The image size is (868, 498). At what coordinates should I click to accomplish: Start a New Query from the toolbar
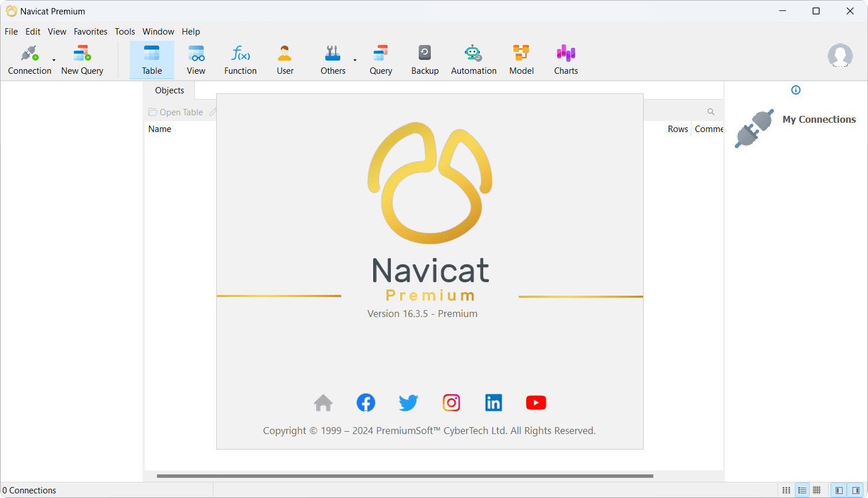[82, 60]
